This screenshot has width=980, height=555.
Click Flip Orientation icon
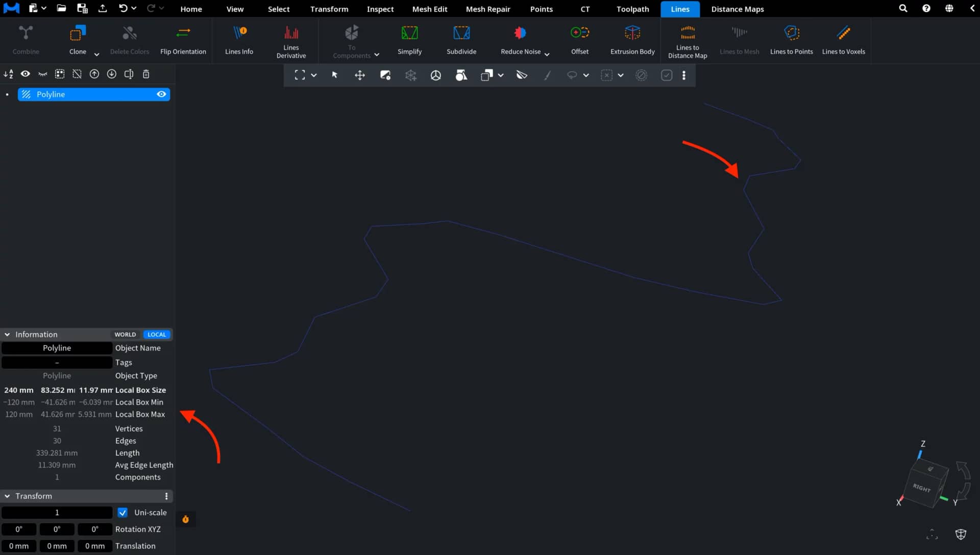(183, 33)
